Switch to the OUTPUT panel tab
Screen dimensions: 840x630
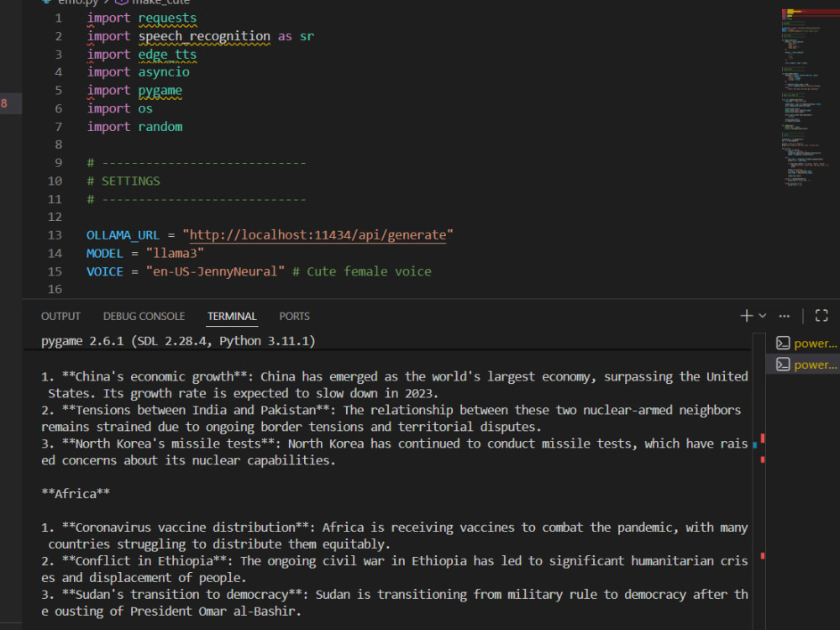coord(60,316)
